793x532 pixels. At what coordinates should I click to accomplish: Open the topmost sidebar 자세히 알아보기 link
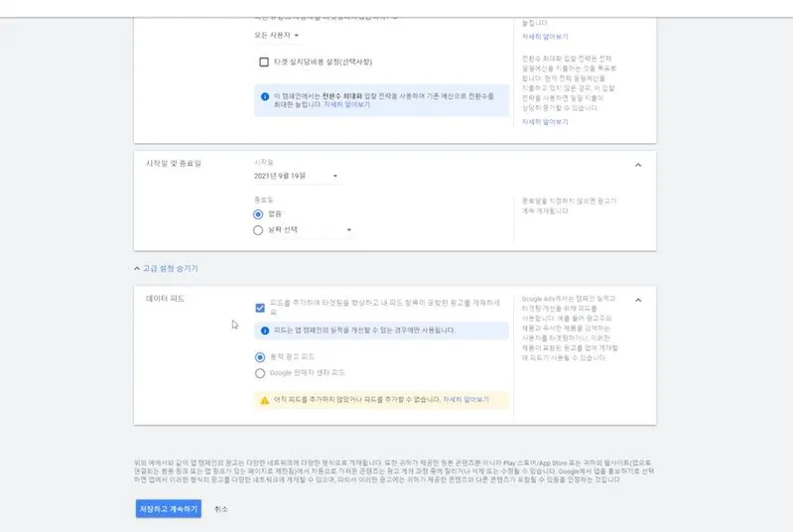click(x=545, y=37)
